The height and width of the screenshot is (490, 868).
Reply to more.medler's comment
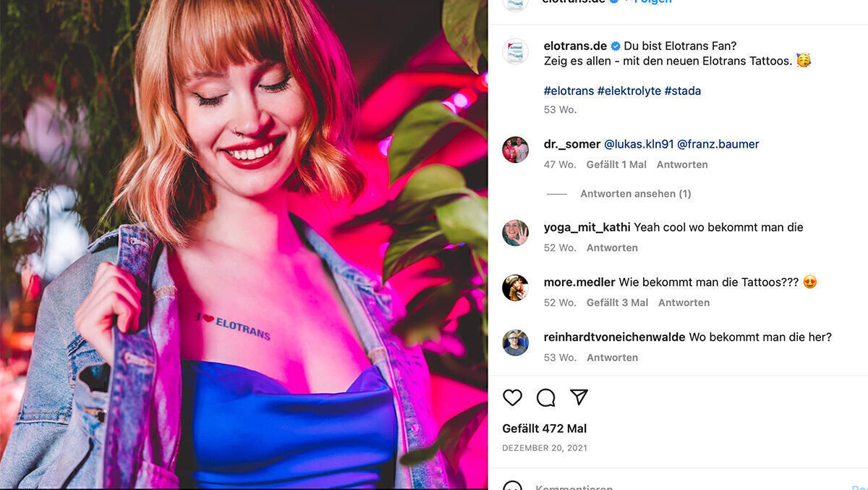[x=684, y=303]
